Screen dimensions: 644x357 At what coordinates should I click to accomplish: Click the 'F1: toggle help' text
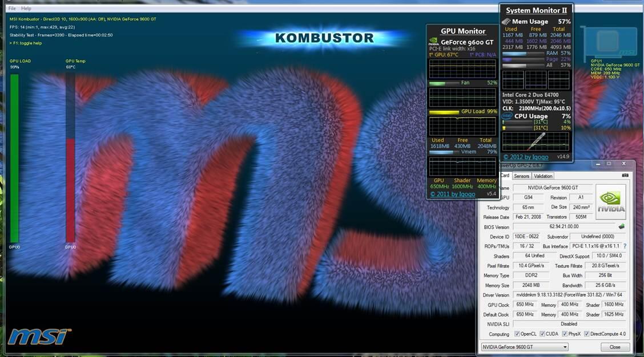26,43
